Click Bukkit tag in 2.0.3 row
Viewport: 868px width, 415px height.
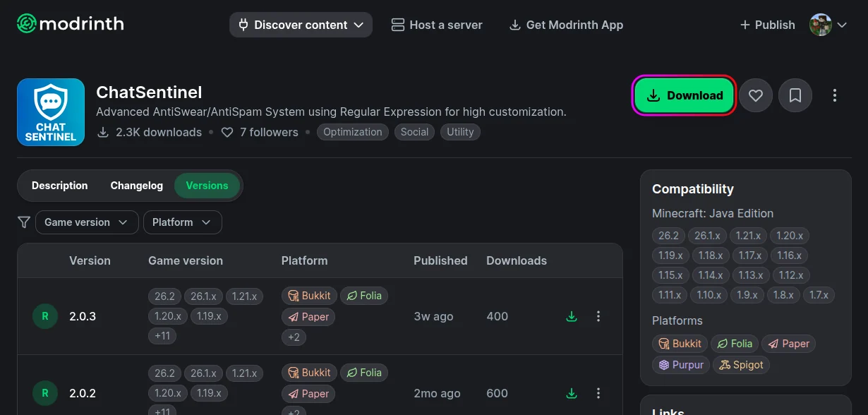[309, 296]
